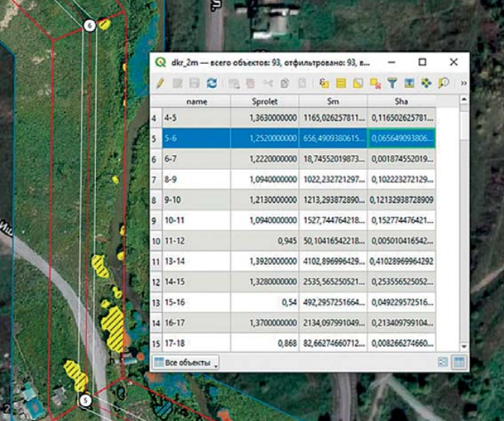Toggle editing mode with the pencil icon

click(160, 83)
